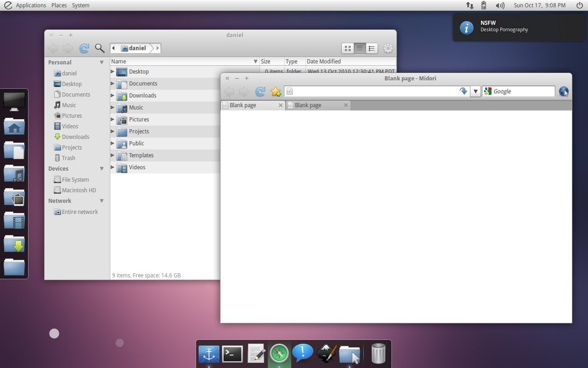The width and height of the screenshot is (588, 368).
Task: Expand the Documents folder tree row
Action: point(112,83)
